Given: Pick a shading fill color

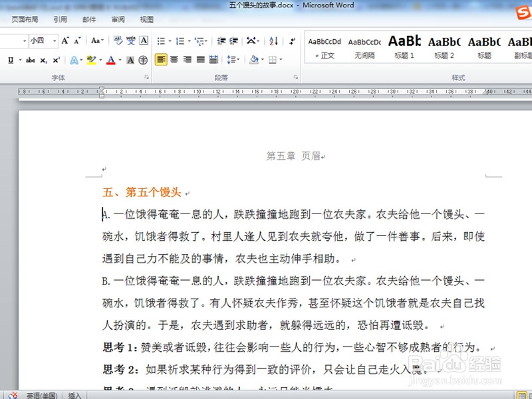Looking at the screenshot, I should [x=253, y=59].
